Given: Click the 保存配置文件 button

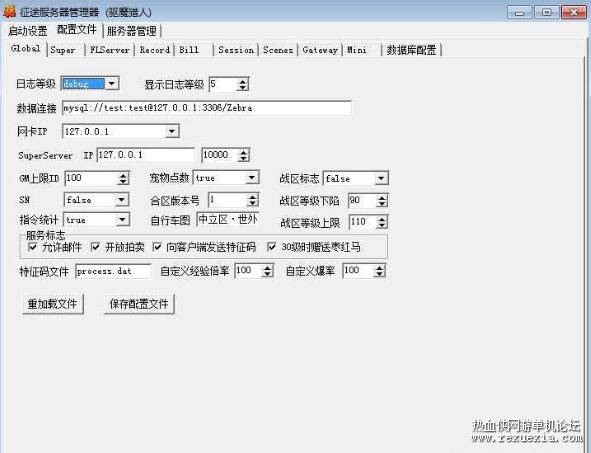Looking at the screenshot, I should coord(139,304).
